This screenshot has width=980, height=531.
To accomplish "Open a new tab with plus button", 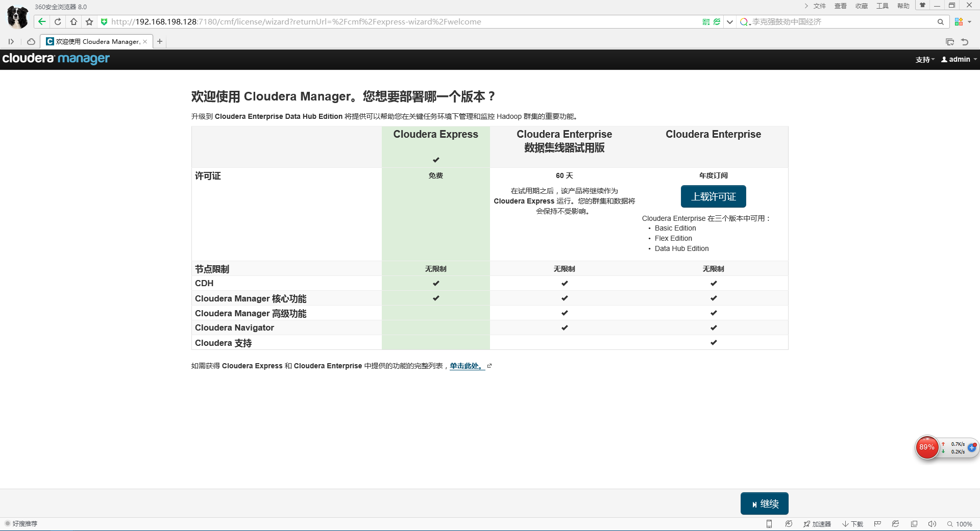I will tap(160, 41).
